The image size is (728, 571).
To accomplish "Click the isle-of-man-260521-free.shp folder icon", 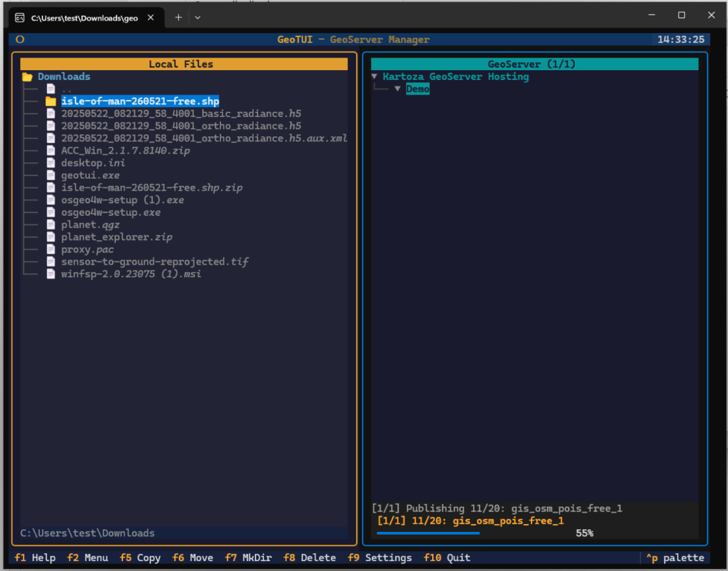I will (50, 101).
